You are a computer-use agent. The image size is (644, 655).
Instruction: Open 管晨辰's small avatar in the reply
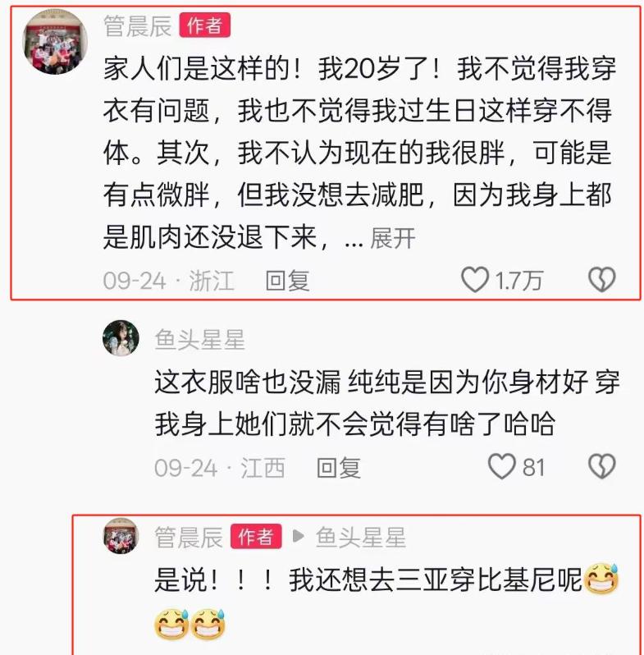tap(121, 536)
